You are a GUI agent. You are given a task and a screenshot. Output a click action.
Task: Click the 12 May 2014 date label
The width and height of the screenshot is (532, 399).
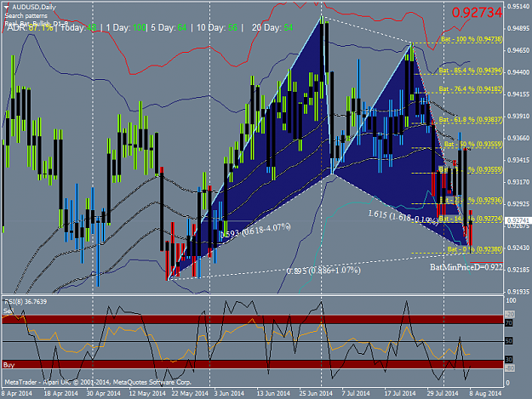click(147, 394)
